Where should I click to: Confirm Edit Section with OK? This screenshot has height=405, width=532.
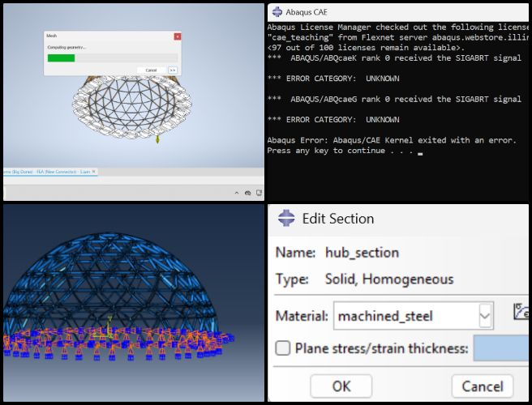coord(341,386)
